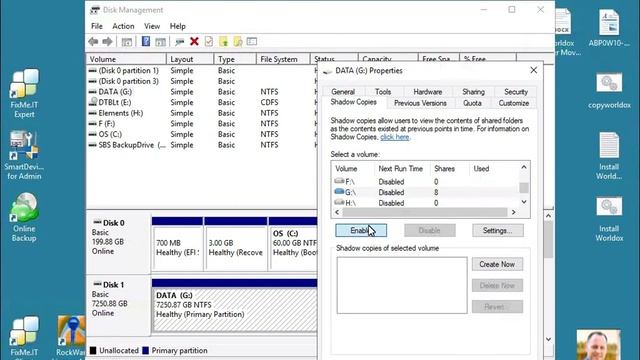Select the 700 MB EFI partition block
This screenshot has height=360, width=640.
tap(177, 244)
